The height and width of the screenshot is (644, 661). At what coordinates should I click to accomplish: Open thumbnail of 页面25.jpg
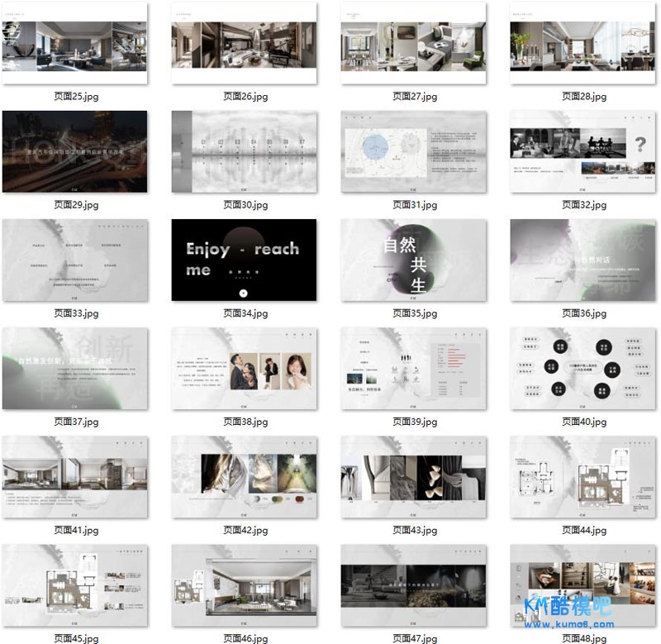coord(75,43)
